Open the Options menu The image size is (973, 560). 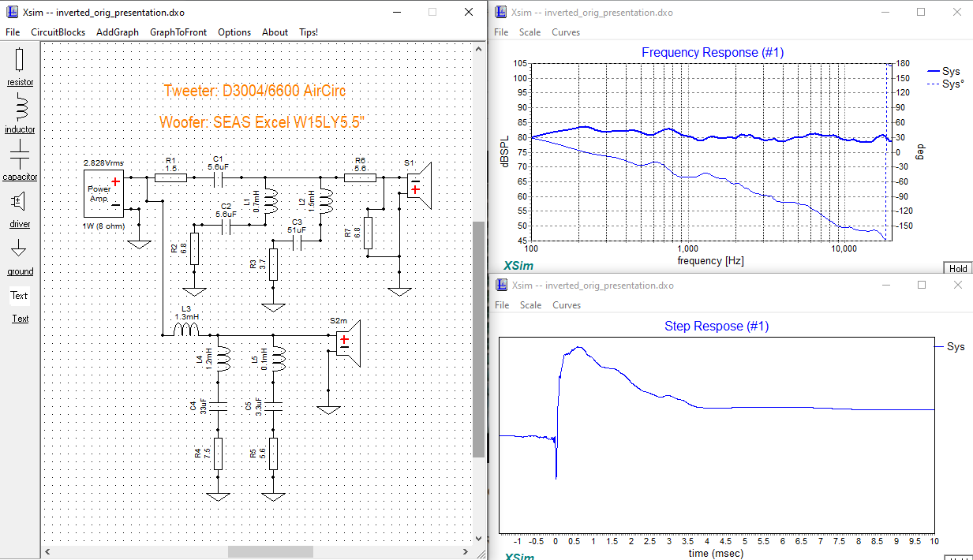(x=234, y=32)
